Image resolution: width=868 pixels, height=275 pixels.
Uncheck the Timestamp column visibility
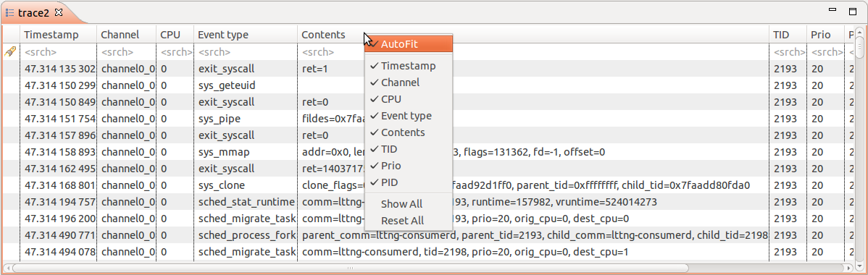(x=409, y=66)
